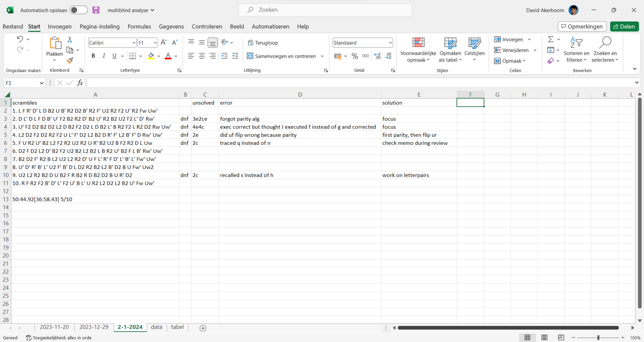This screenshot has width=644, height=342.
Task: Click the increase indent icon
Action: point(235,56)
